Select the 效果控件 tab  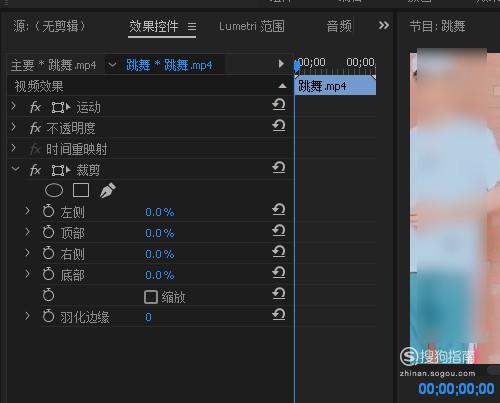[x=154, y=26]
